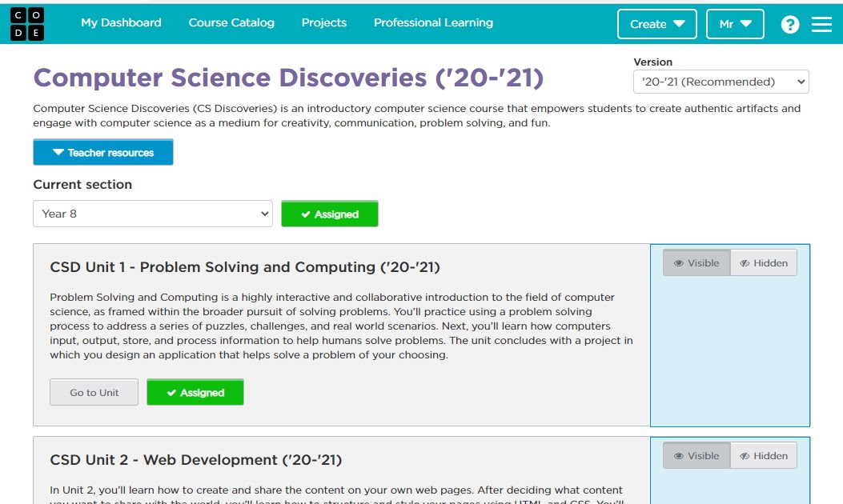Image resolution: width=843 pixels, height=504 pixels.
Task: Expand the Teacher resources dropdown
Action: click(103, 152)
